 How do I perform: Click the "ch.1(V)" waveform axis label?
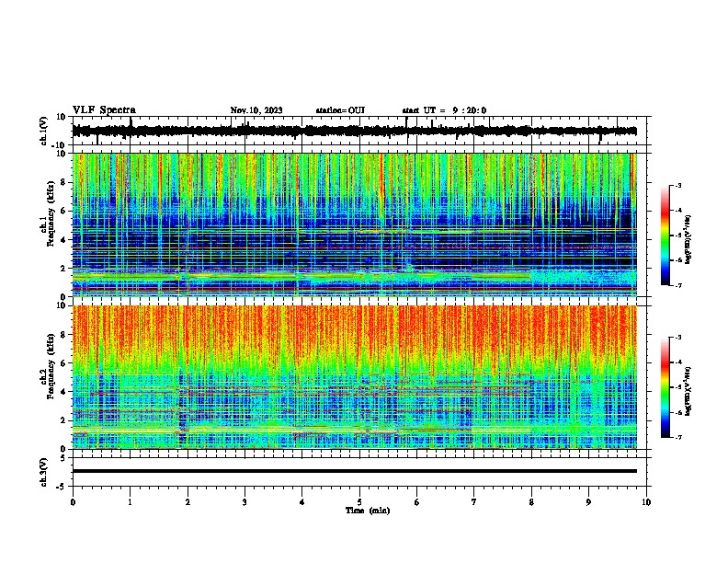coord(44,131)
